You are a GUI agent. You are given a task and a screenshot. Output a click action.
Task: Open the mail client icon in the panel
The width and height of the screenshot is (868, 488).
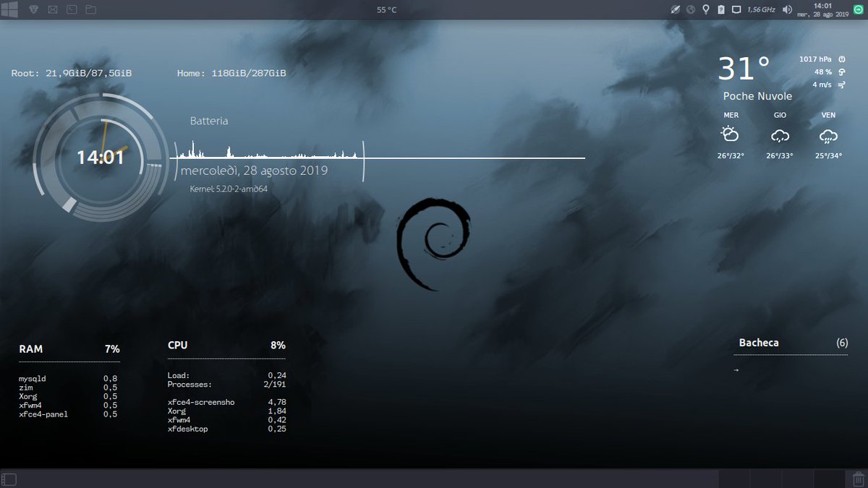click(52, 10)
